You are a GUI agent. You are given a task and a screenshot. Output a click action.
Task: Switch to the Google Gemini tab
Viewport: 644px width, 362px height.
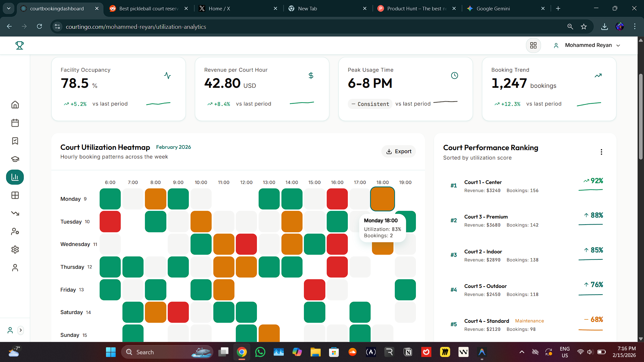pos(493,8)
